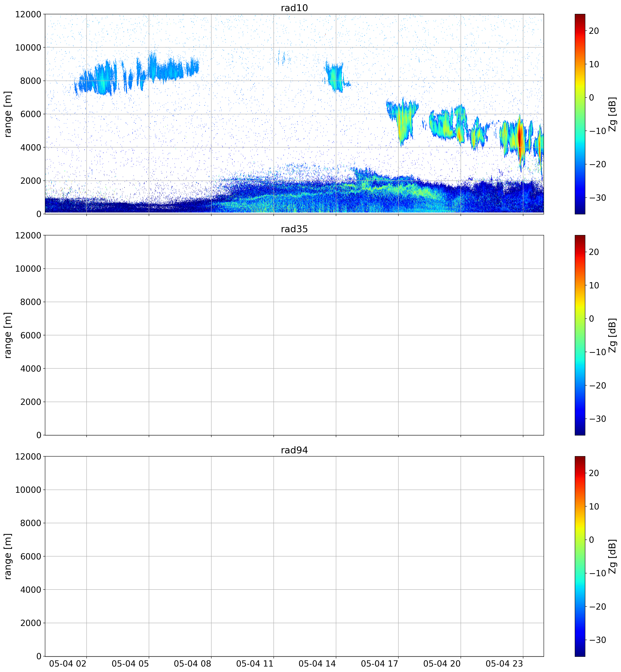The width and height of the screenshot is (621, 672).
Task: Select the 05-04 20 time axis label
Action: 442,664
